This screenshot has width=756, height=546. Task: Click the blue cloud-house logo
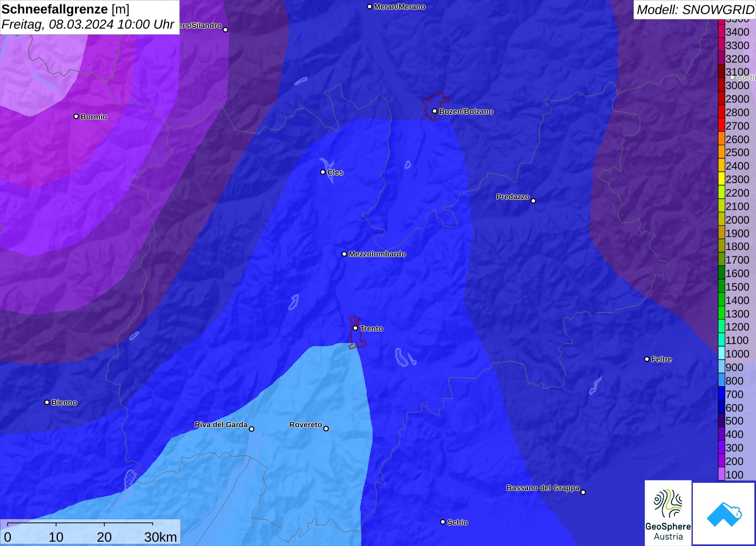(724, 514)
